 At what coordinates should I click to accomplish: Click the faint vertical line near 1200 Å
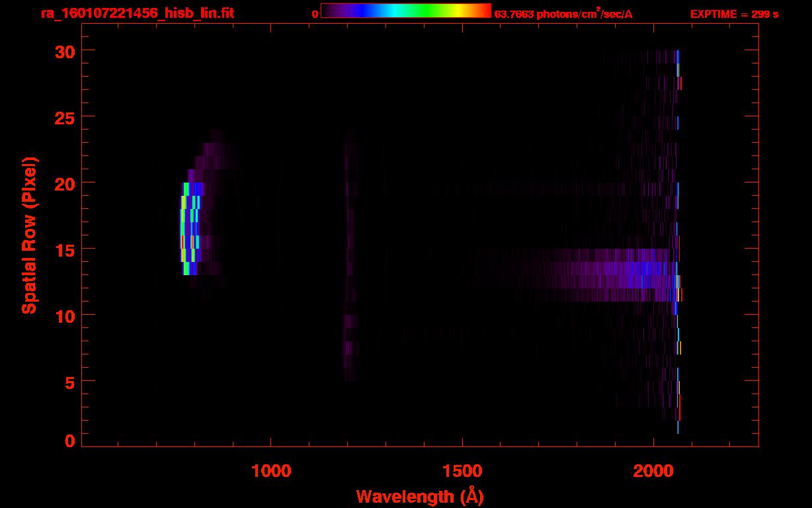coord(349,255)
